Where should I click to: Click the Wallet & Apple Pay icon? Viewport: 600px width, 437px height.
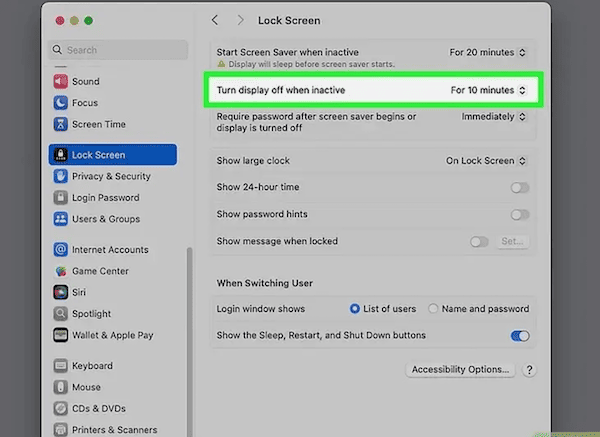[x=60, y=335]
